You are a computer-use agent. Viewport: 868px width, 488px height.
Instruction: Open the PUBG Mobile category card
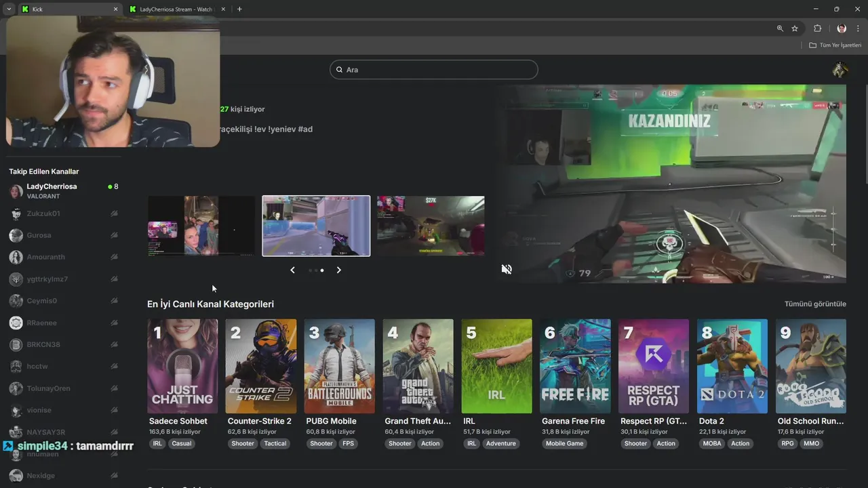pos(340,366)
